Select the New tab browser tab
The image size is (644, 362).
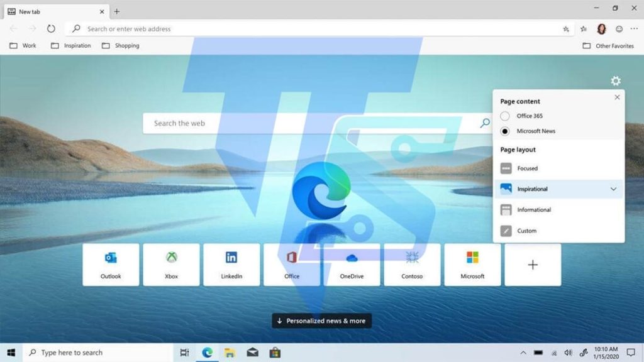(x=57, y=11)
